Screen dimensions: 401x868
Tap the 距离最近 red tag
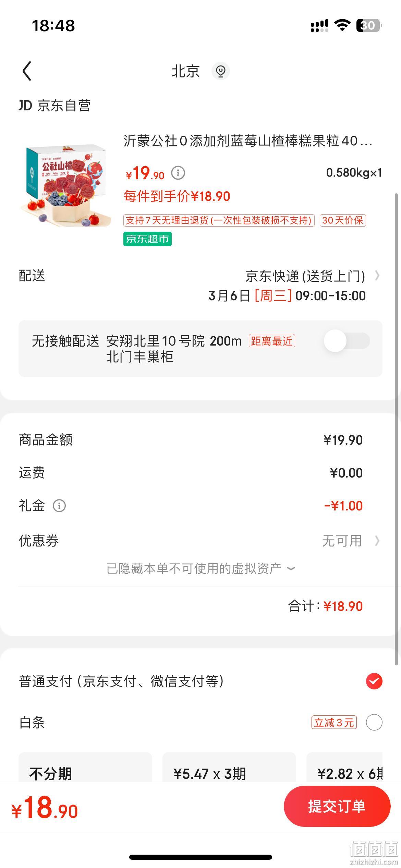272,341
